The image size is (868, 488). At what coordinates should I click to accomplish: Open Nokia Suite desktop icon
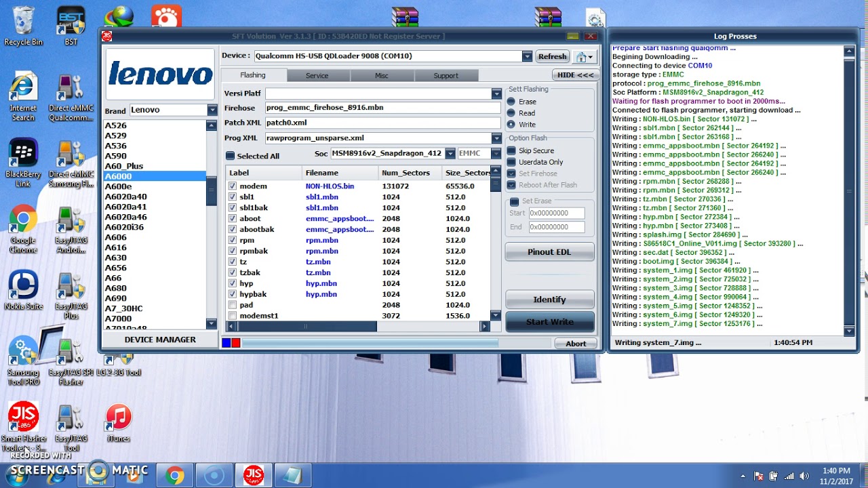[23, 290]
